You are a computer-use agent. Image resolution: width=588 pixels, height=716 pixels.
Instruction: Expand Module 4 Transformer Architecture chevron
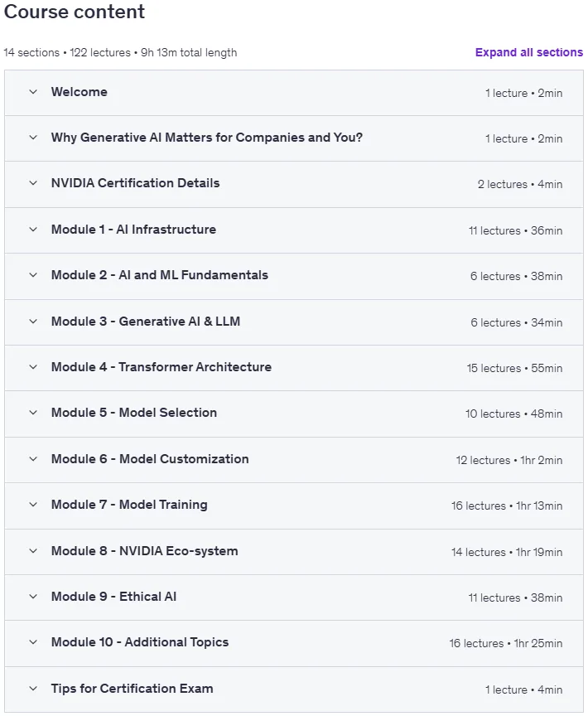point(33,367)
